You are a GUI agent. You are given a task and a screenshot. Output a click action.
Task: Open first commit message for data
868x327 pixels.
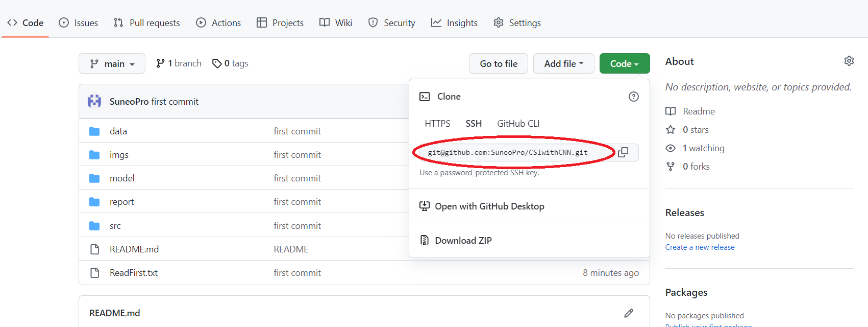point(297,131)
